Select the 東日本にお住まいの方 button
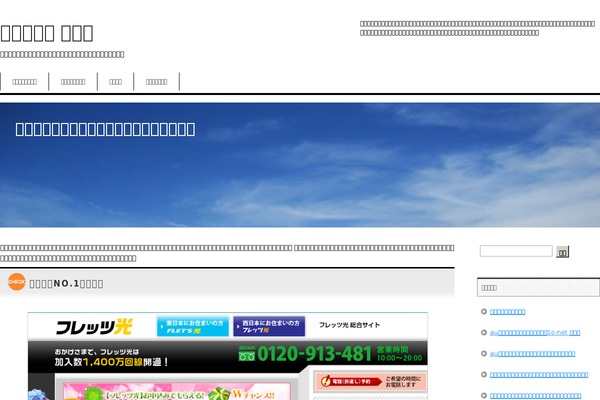The height and width of the screenshot is (400, 600). tap(193, 326)
